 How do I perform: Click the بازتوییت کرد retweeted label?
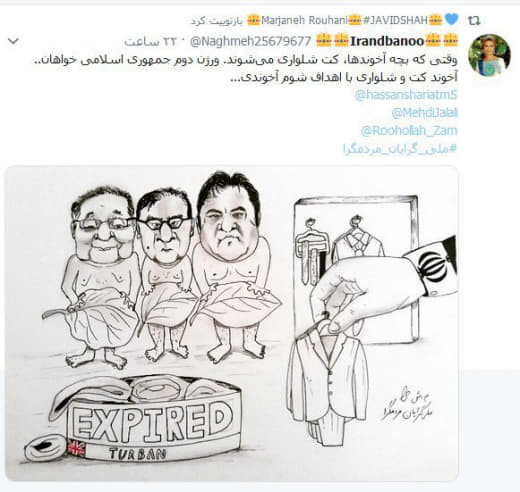[217, 21]
